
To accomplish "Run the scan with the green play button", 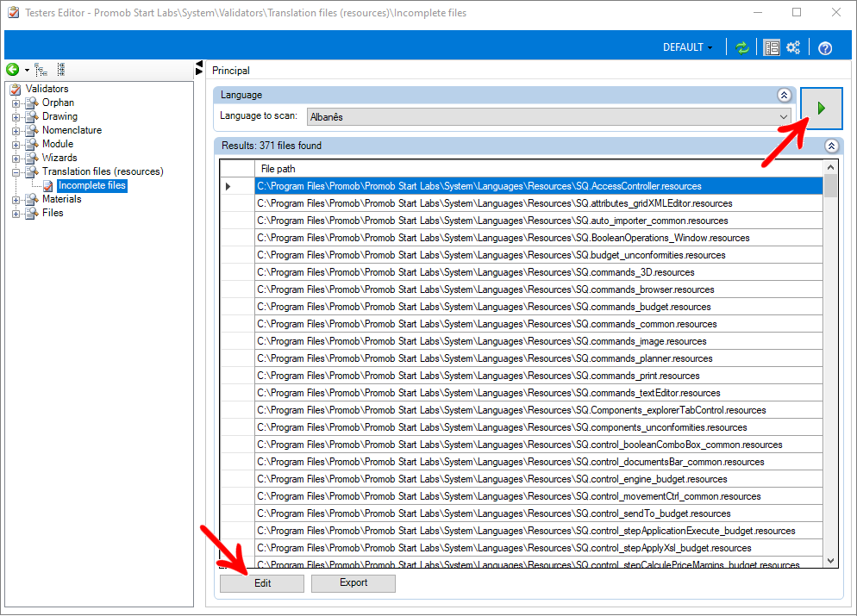I will coord(821,109).
